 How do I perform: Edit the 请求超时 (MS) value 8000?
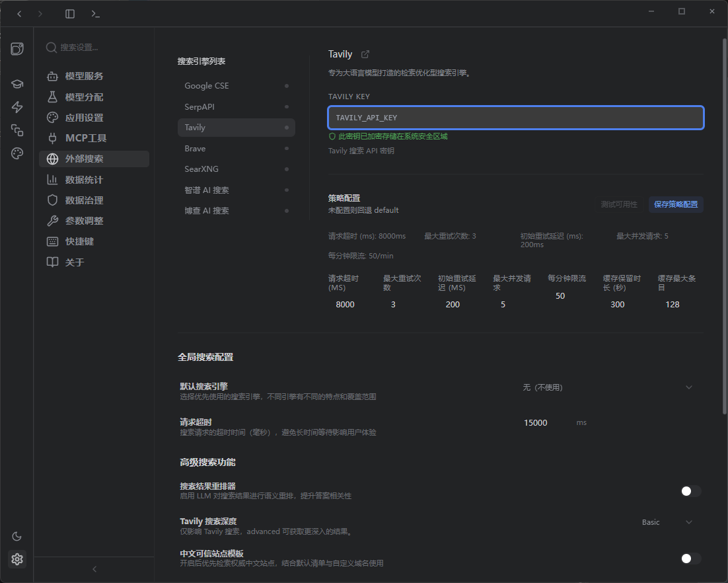coord(345,305)
